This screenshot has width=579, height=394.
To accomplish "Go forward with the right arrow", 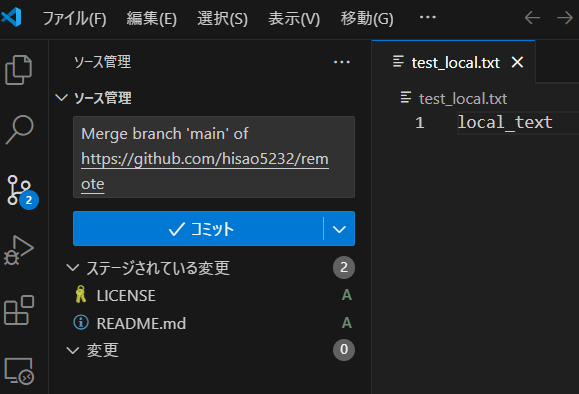I will (565, 17).
